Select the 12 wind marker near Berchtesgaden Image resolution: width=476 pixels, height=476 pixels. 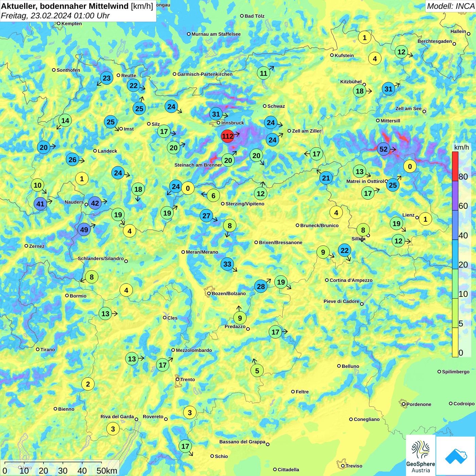coord(401,52)
